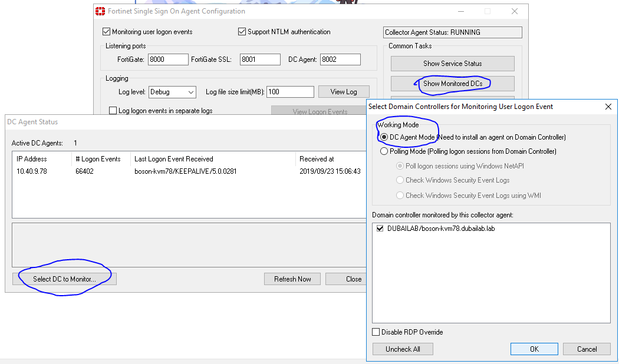Click the Log file size limit field

(x=290, y=92)
